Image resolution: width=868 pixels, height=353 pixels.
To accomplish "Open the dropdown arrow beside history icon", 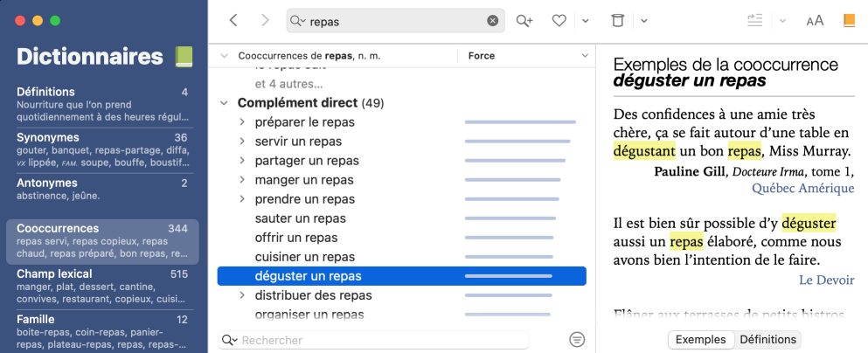I will point(644,21).
